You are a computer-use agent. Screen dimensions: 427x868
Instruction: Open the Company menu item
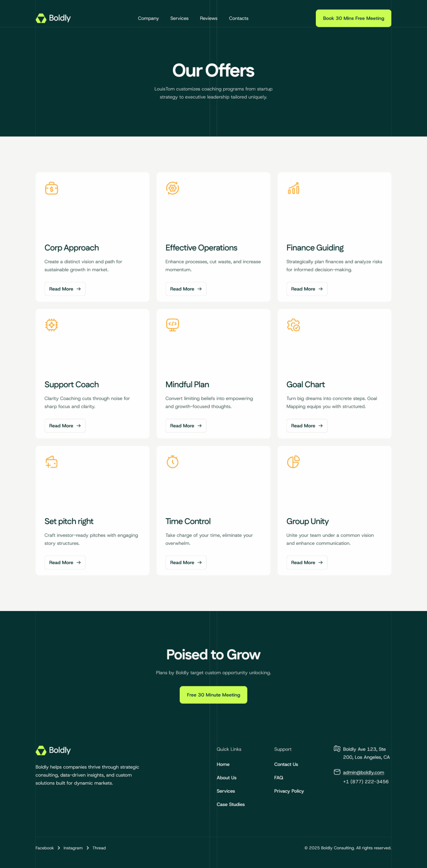(x=148, y=18)
